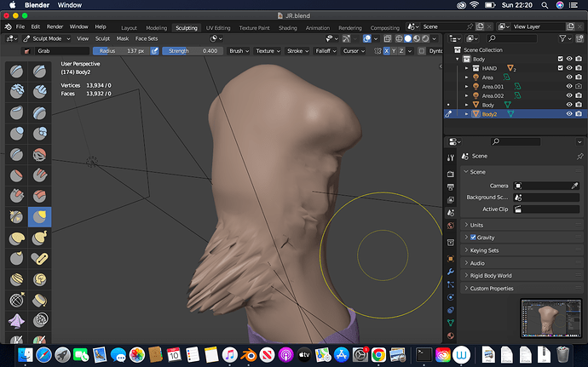Adjust the brush Radius slider
Screen dimensions: 588x367
click(x=122, y=51)
